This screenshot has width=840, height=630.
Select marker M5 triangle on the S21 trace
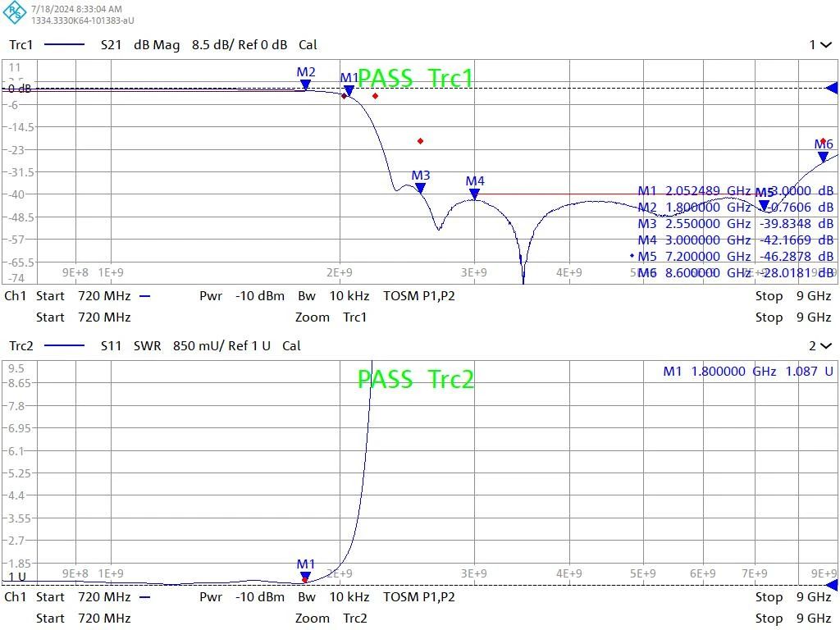coord(764,205)
